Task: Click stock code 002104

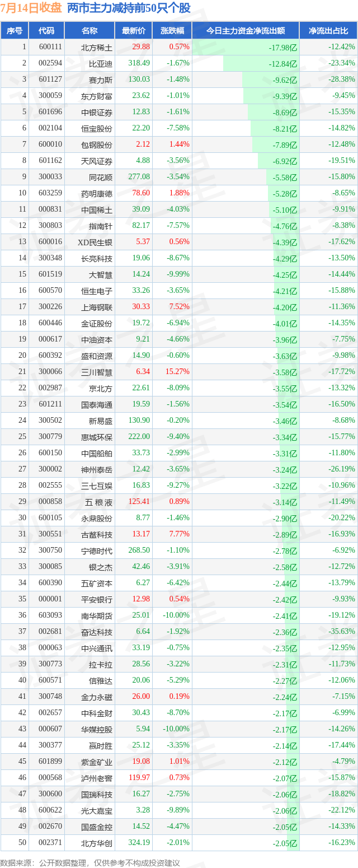Action: tap(50, 128)
